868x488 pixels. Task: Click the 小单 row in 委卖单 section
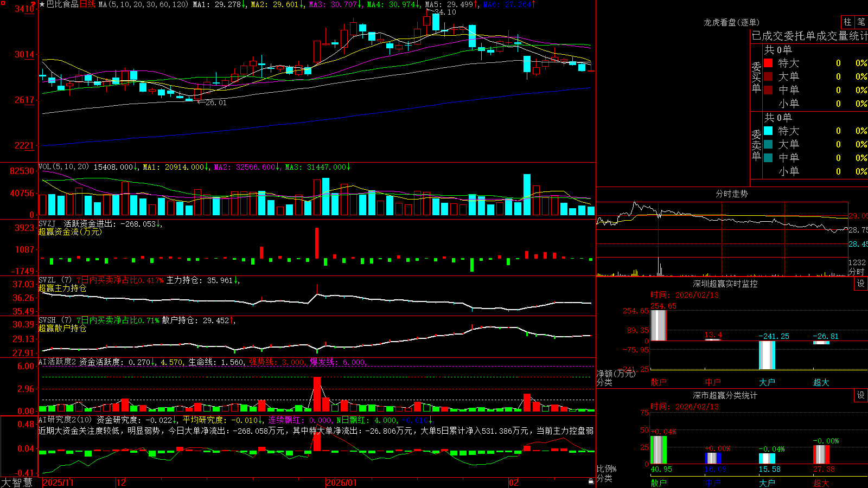coord(815,171)
